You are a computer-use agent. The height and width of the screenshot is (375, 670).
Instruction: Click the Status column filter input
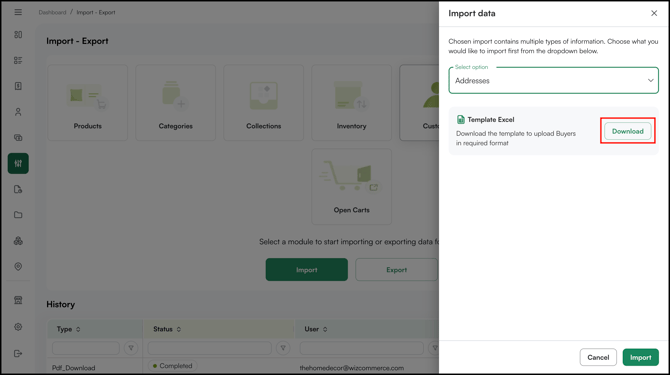pyautogui.click(x=209, y=348)
